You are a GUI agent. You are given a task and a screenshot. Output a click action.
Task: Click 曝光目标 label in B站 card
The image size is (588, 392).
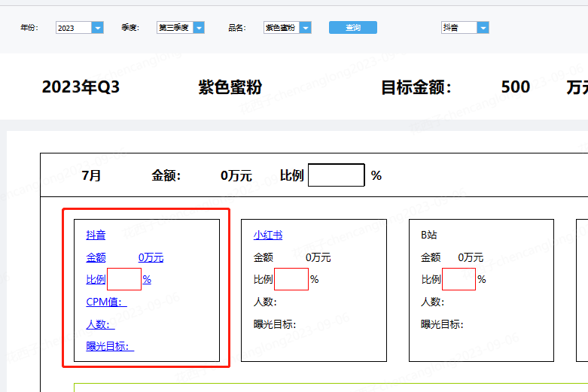[442, 324]
